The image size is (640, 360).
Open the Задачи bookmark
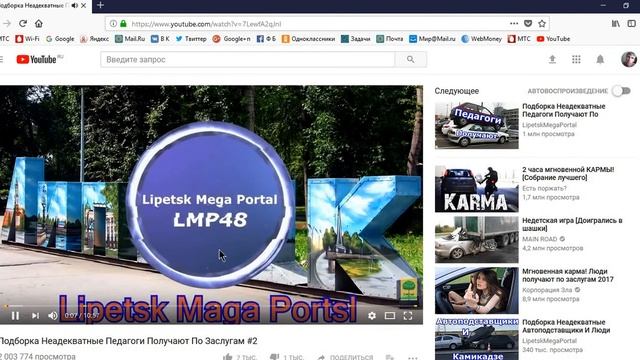(356, 39)
